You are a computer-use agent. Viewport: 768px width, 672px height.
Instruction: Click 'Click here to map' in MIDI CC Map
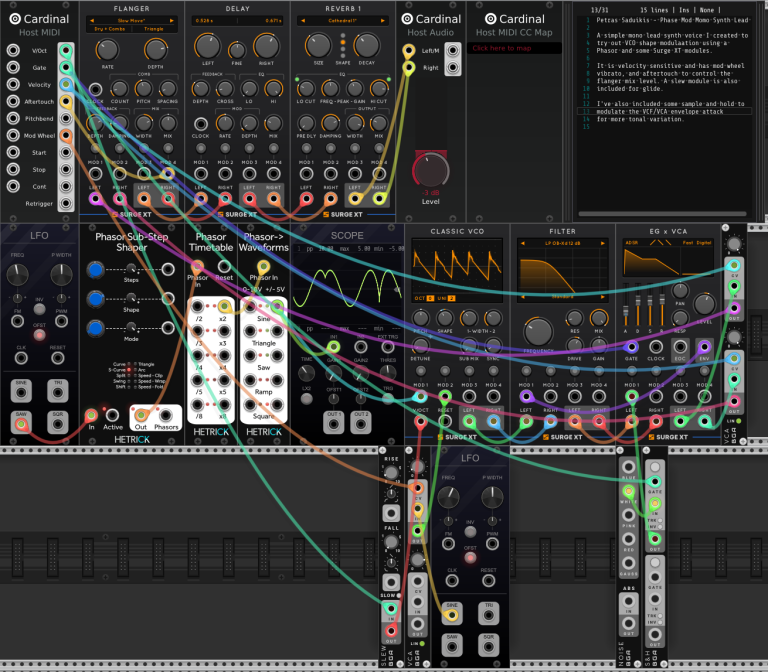(x=514, y=48)
